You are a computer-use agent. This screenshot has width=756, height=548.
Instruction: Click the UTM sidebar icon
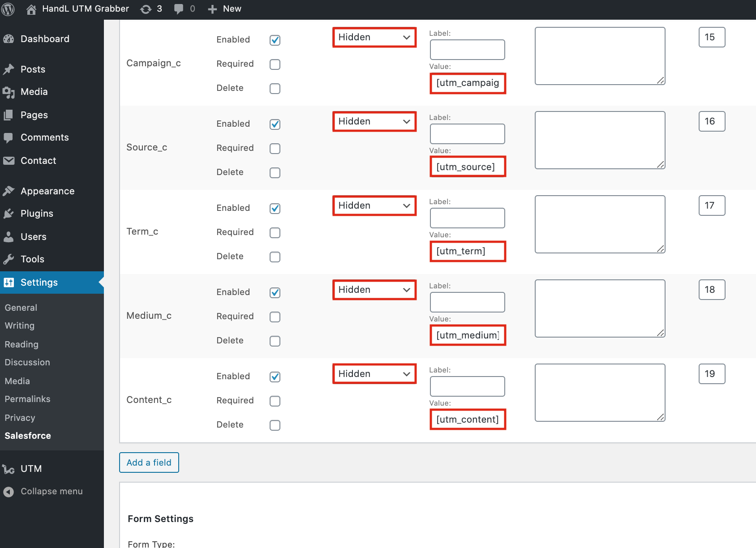pos(9,469)
